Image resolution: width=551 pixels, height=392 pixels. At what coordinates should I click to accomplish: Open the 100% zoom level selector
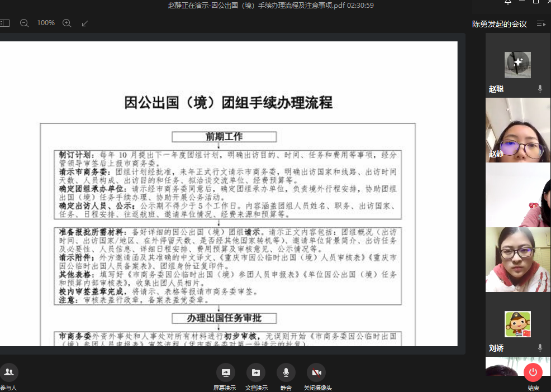[x=46, y=23]
